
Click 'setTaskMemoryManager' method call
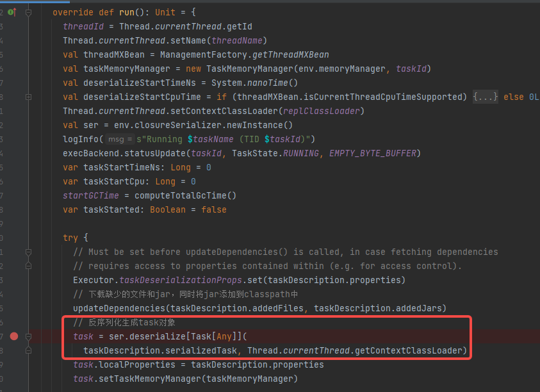click(x=150, y=379)
